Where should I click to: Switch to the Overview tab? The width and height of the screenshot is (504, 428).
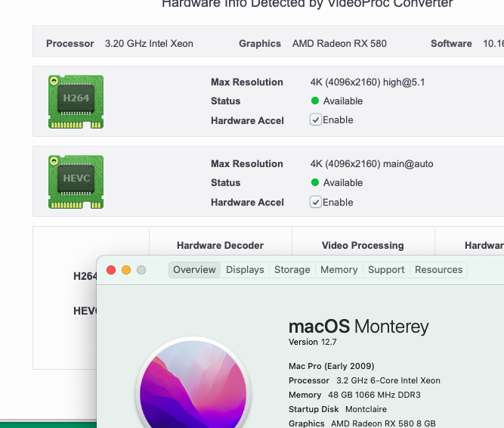pyautogui.click(x=194, y=269)
